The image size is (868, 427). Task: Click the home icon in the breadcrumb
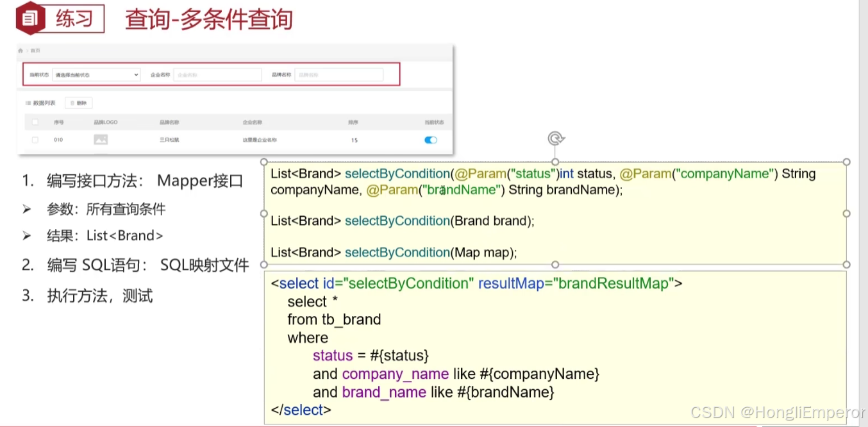coord(21,50)
